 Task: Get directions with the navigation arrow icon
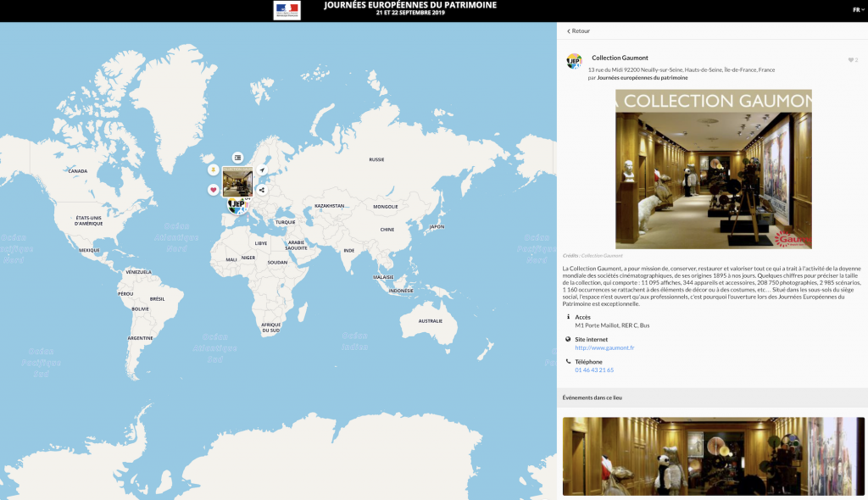(262, 170)
